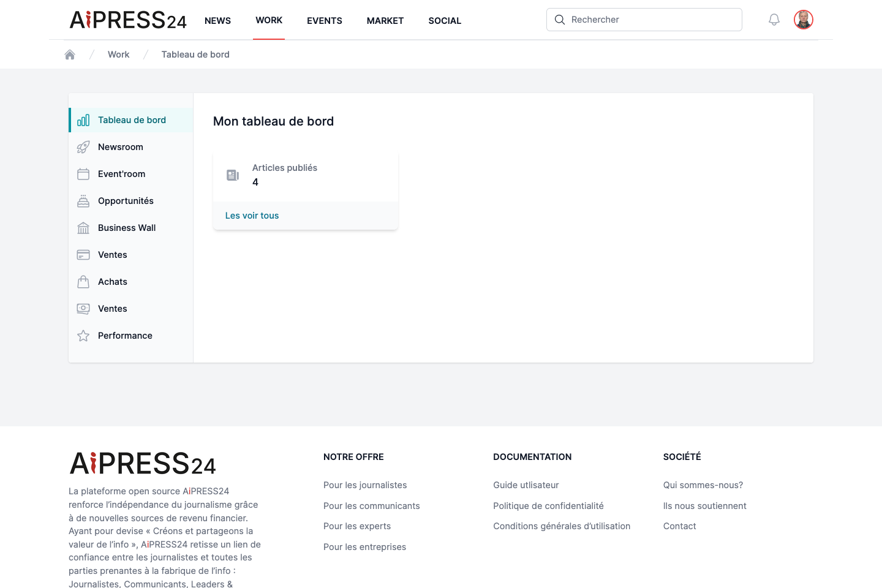The width and height of the screenshot is (882, 588).
Task: Open the Contact footer link
Action: point(680,526)
